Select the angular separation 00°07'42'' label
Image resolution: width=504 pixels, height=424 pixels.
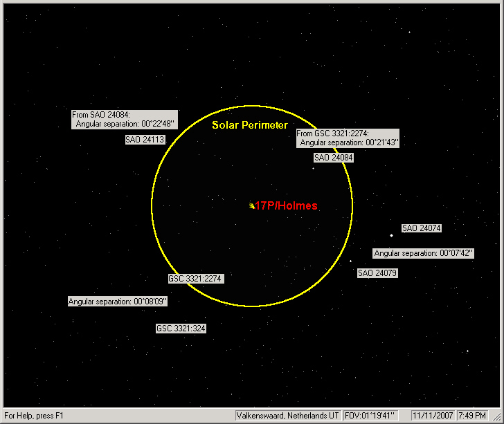pyautogui.click(x=424, y=253)
